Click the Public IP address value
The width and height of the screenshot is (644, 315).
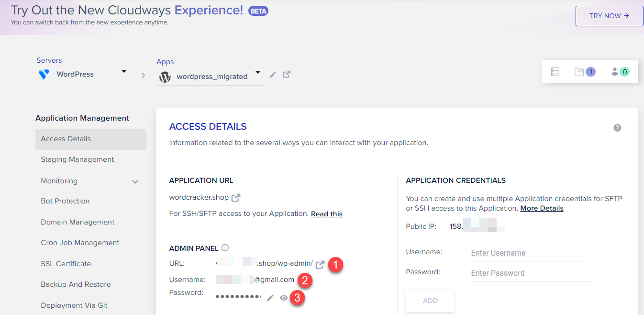coord(477,226)
